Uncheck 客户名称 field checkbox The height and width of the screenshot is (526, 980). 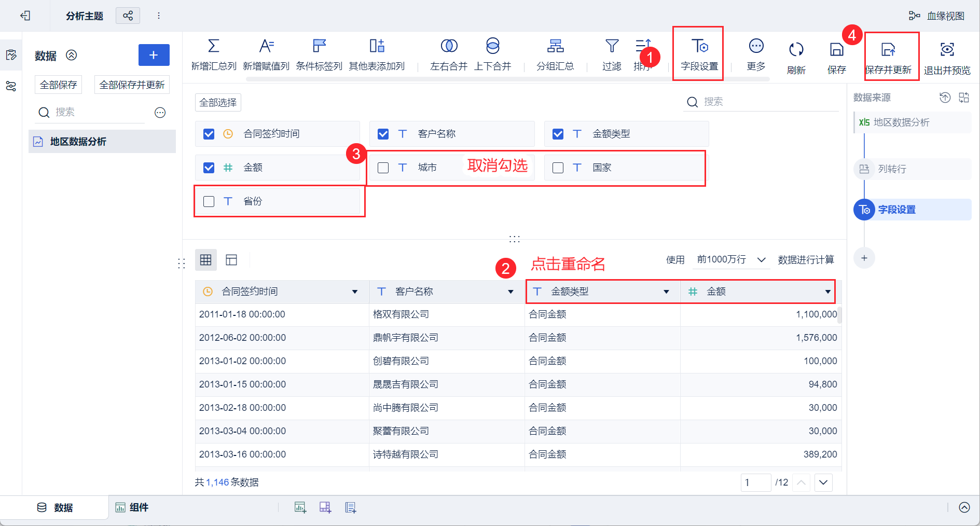[383, 134]
